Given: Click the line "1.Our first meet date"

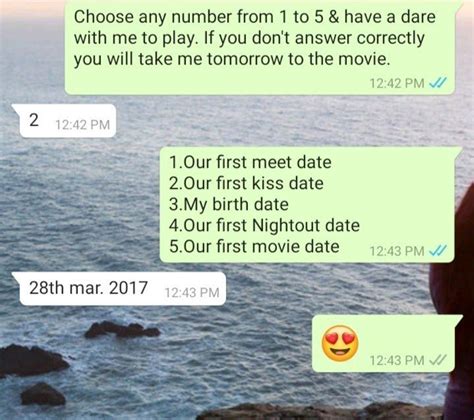Looking at the screenshot, I should [250, 162].
